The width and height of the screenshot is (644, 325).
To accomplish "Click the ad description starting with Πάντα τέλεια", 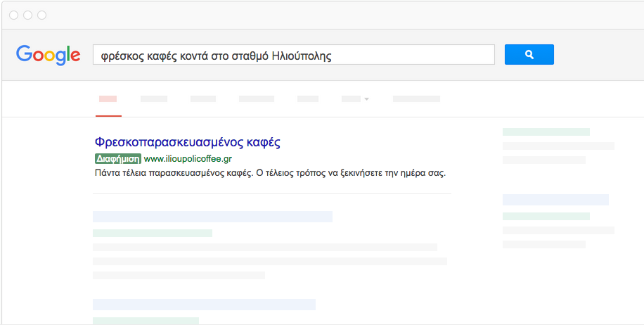I will (x=270, y=173).
